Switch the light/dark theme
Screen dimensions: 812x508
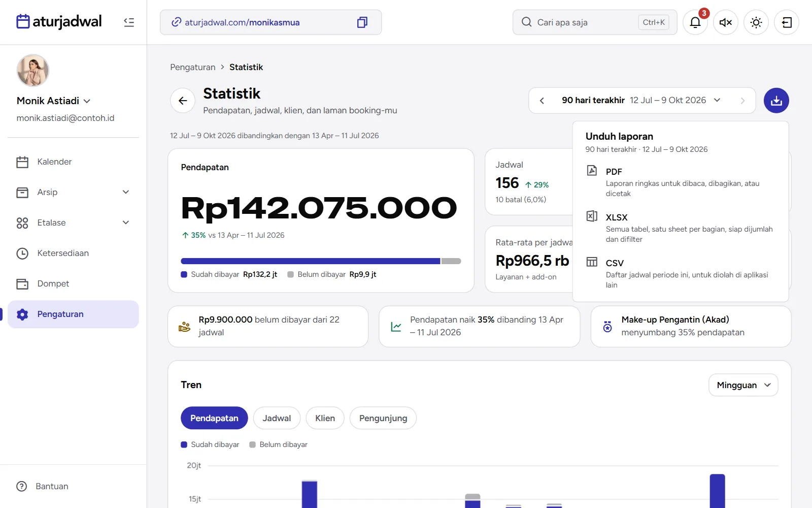point(756,22)
